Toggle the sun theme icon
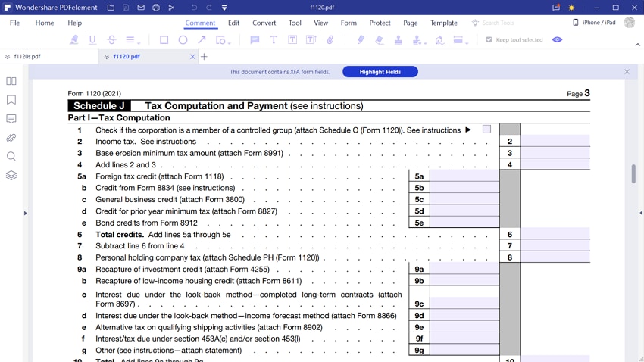Image resolution: width=644 pixels, height=362 pixels. tap(571, 8)
